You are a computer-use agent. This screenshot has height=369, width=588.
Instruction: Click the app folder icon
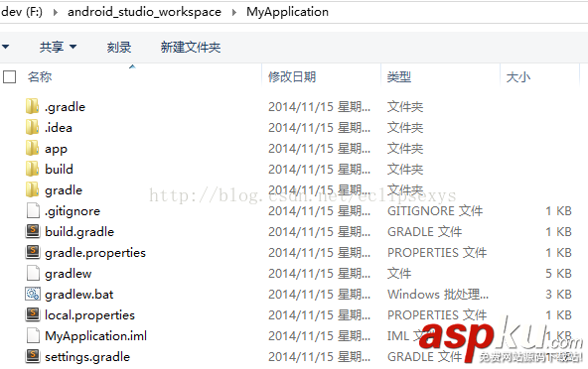click(x=32, y=148)
